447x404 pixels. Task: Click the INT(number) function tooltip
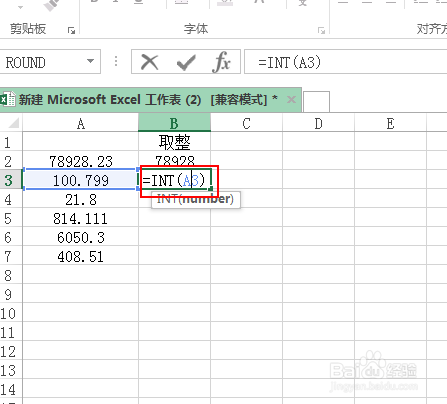(196, 200)
